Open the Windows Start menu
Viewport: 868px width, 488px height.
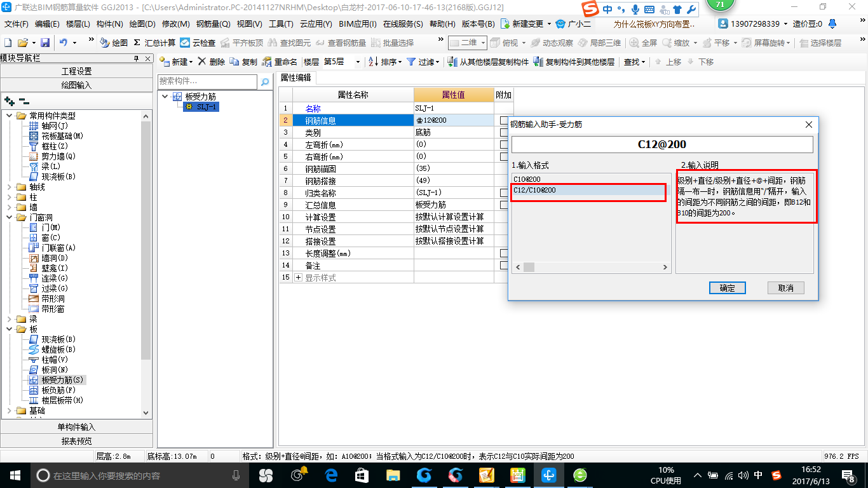pos(14,475)
